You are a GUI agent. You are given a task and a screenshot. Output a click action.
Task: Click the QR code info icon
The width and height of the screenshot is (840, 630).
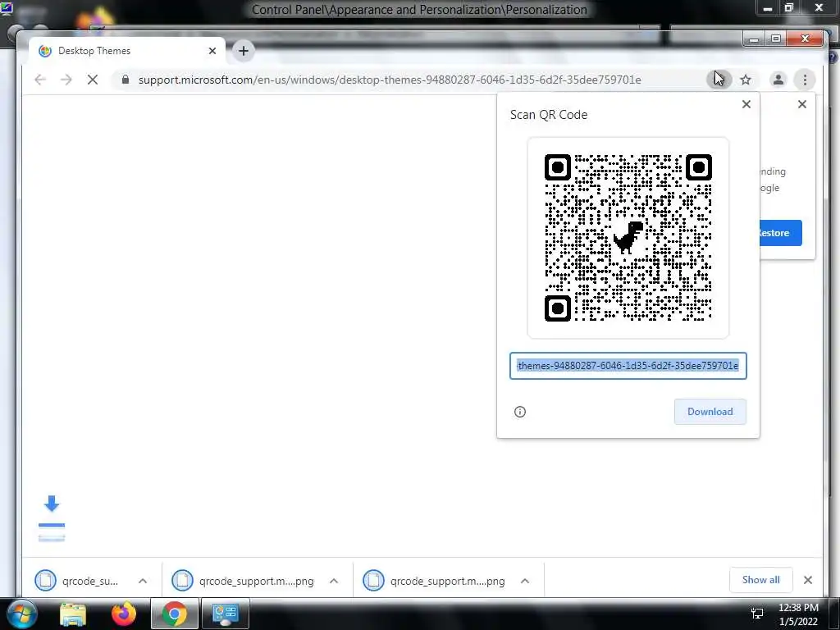(519, 412)
